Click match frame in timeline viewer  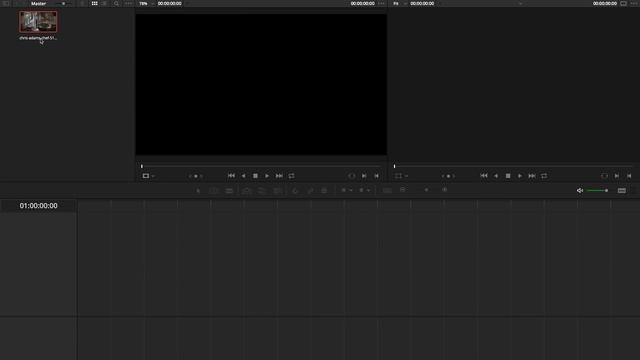(x=604, y=176)
